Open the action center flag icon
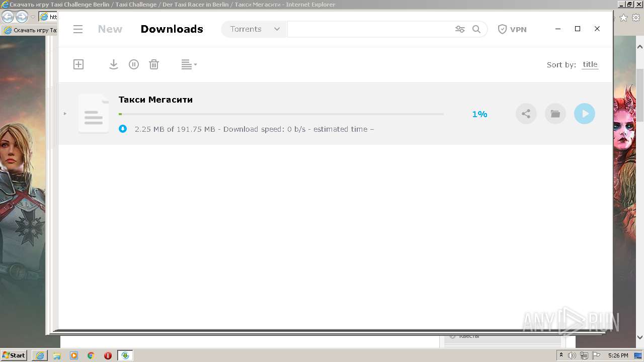Viewport: 644px width, 362px height. pyautogui.click(x=595, y=355)
